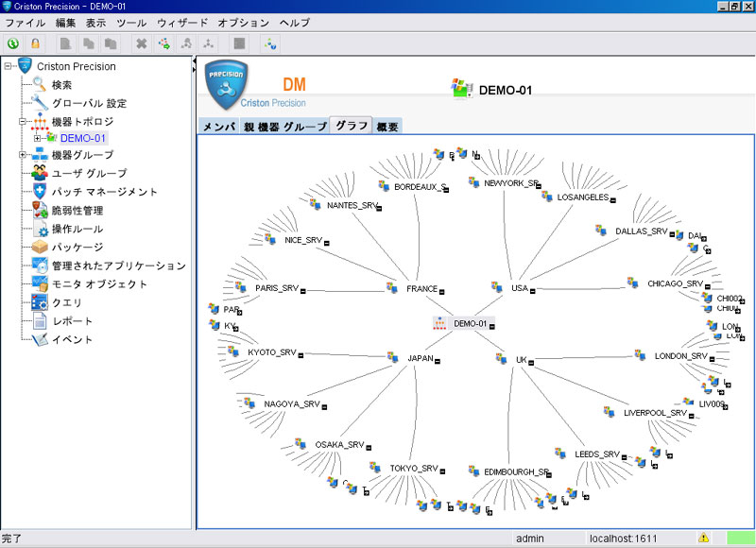Click the OSAKA_SRV node icon in graph

(301, 443)
